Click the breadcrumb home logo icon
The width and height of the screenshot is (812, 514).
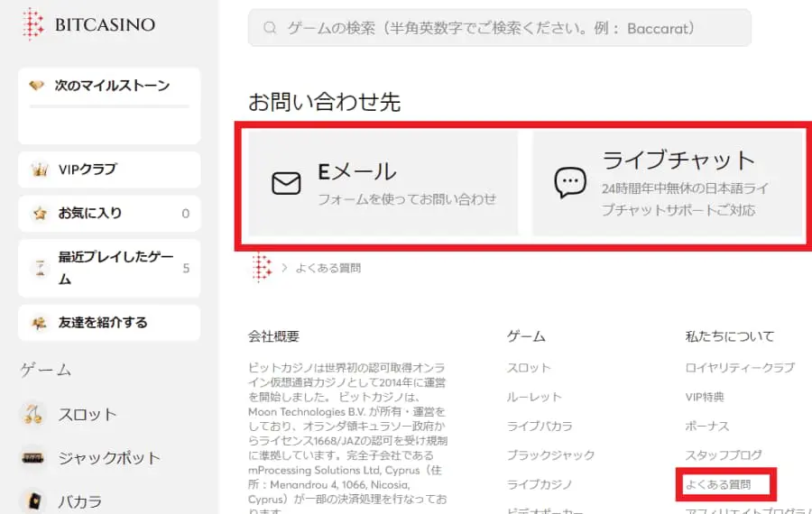pos(262,268)
